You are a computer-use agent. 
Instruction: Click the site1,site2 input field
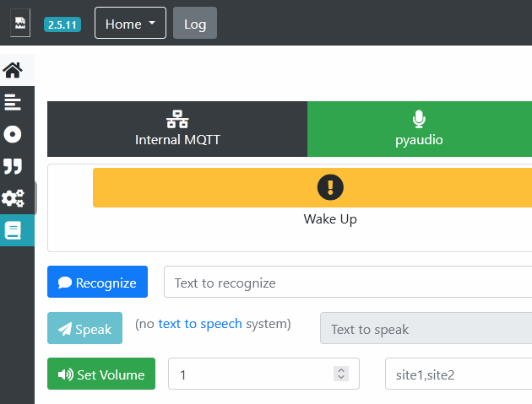click(456, 374)
